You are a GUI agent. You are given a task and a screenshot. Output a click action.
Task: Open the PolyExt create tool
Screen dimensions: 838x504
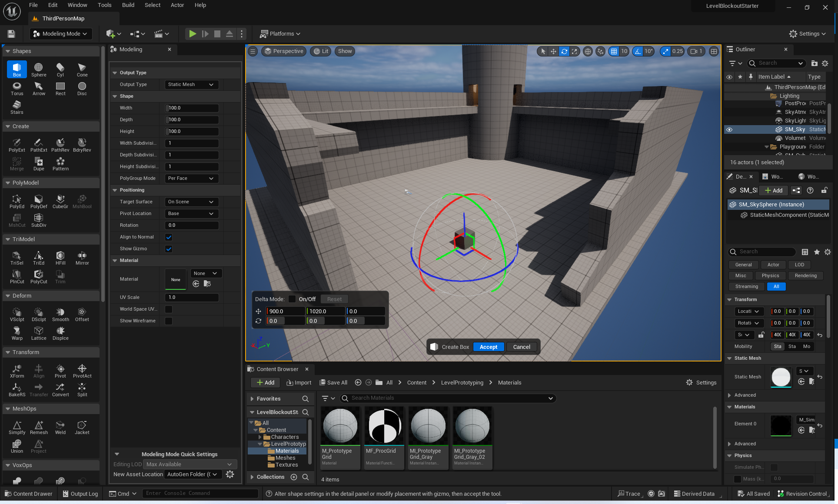point(17,145)
